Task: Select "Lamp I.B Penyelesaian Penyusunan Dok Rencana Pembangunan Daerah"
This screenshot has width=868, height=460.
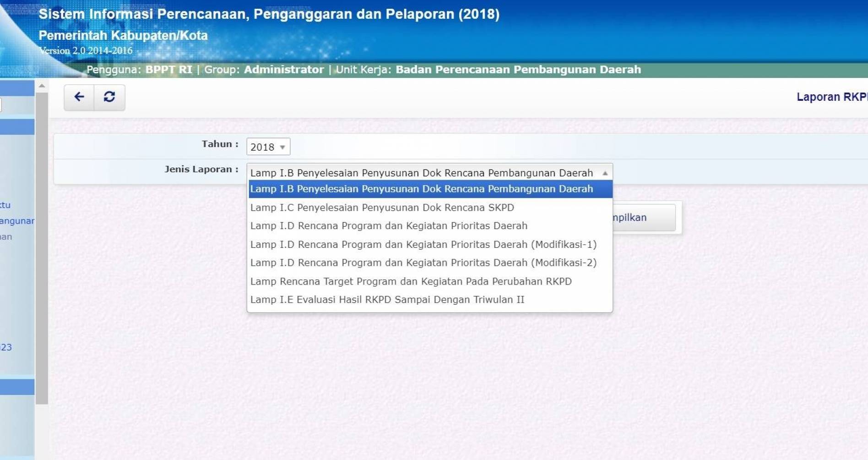Action: click(421, 188)
